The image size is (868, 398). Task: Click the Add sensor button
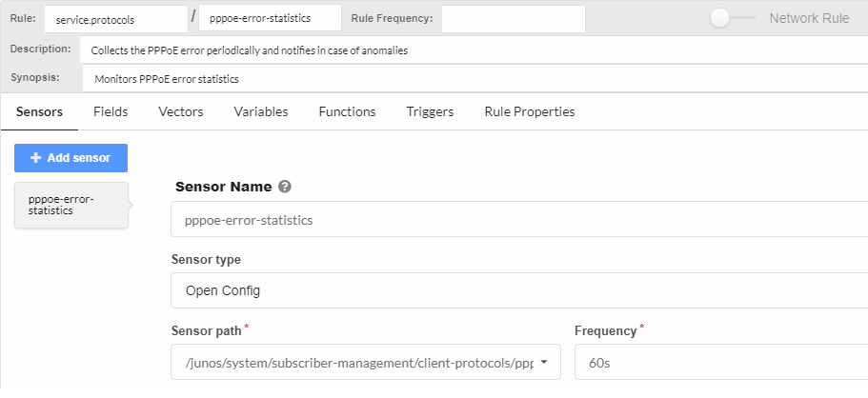(71, 157)
